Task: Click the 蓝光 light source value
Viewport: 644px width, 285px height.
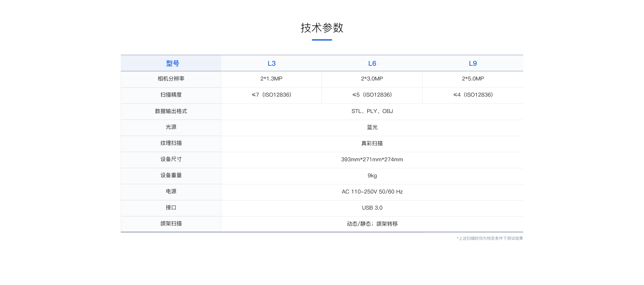Action: tap(372, 127)
